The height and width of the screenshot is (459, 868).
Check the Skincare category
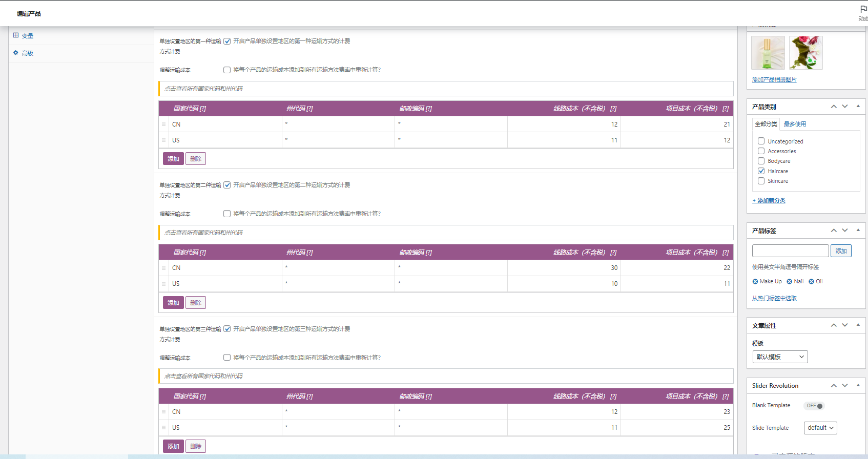(x=761, y=181)
